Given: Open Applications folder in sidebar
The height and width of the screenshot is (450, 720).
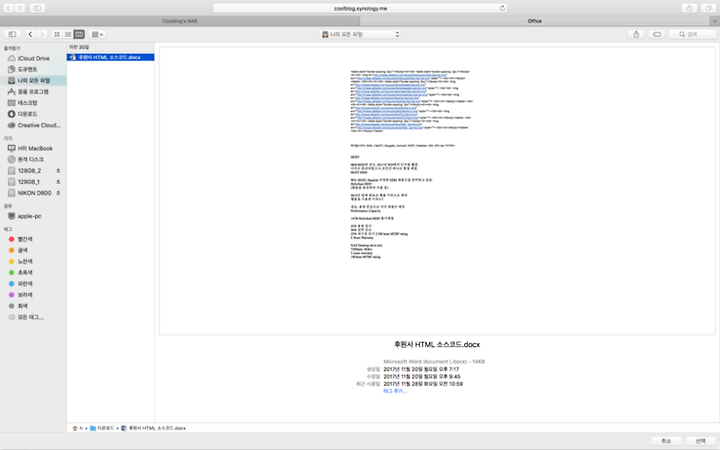Looking at the screenshot, I should [x=33, y=92].
